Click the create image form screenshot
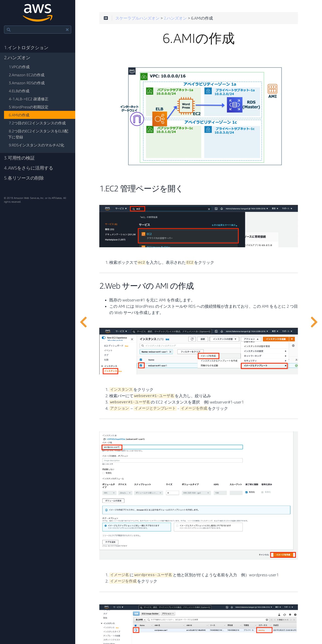Image resolution: width=322 pixels, height=644 pixels. point(199,496)
